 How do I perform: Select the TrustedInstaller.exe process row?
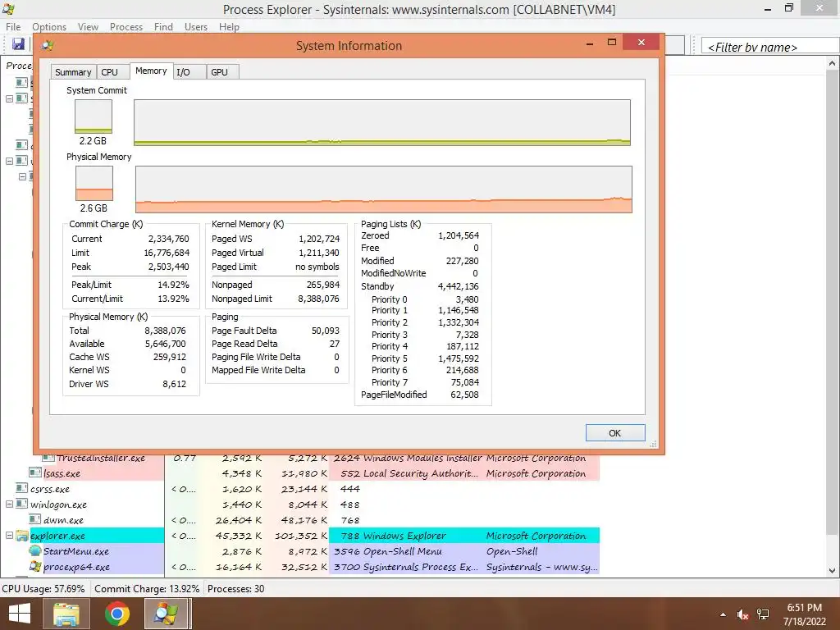(300, 458)
